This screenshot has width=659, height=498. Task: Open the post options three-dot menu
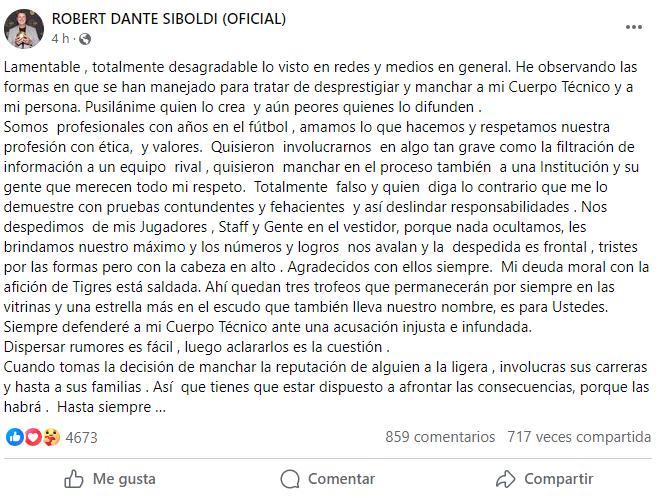click(634, 27)
